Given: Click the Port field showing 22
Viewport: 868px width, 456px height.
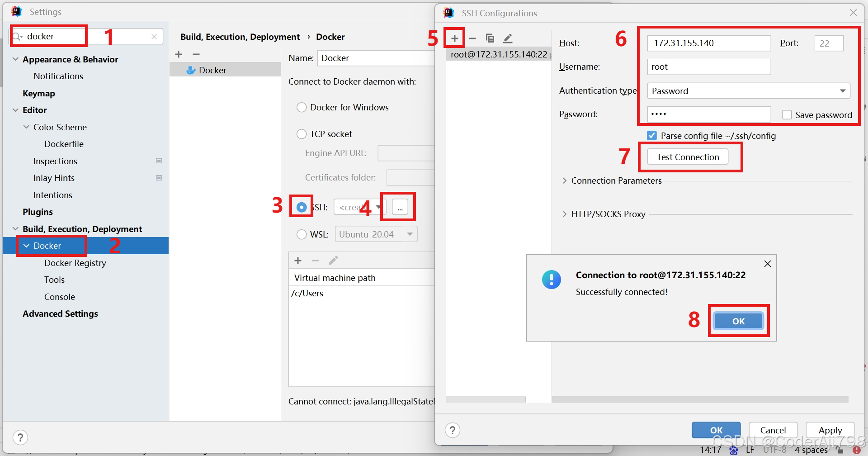Looking at the screenshot, I should [829, 43].
